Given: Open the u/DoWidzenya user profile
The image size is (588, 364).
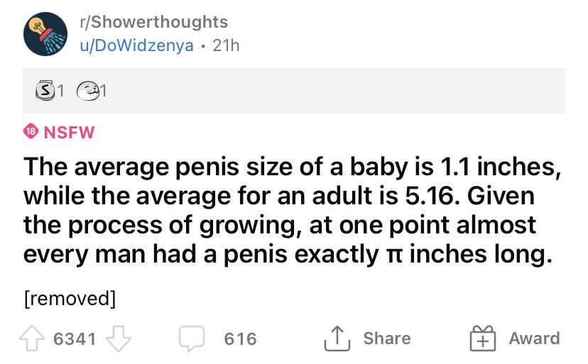Looking at the screenshot, I should (137, 45).
